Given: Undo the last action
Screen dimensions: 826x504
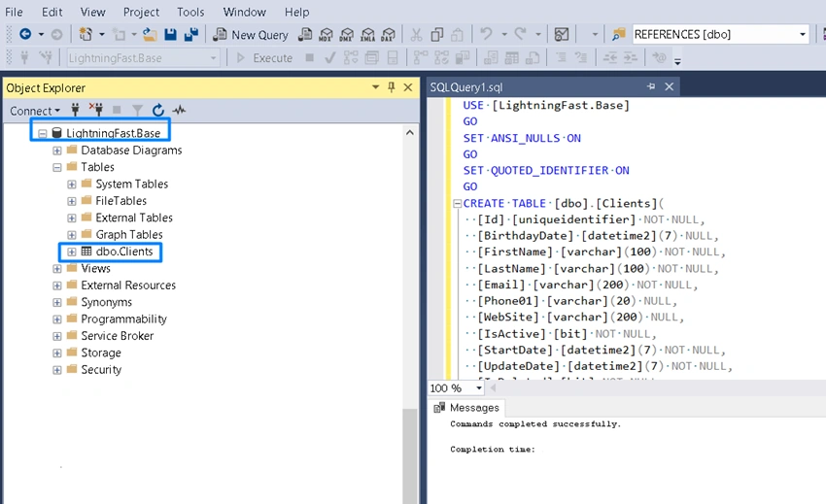Looking at the screenshot, I should [486, 34].
